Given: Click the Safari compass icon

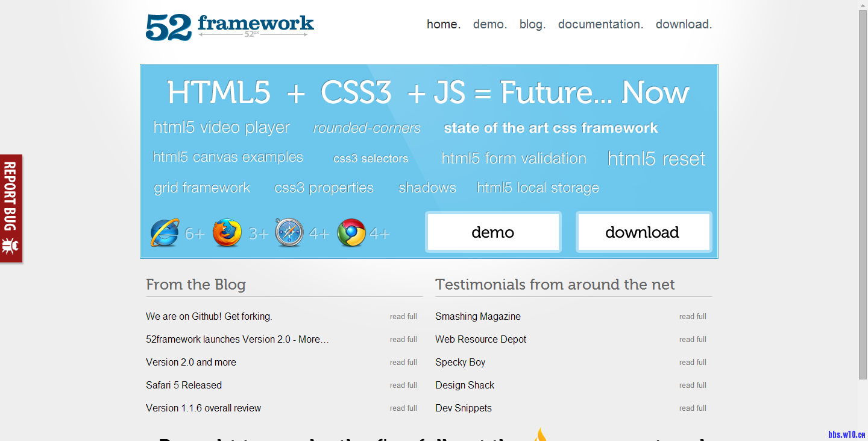Looking at the screenshot, I should click(289, 233).
